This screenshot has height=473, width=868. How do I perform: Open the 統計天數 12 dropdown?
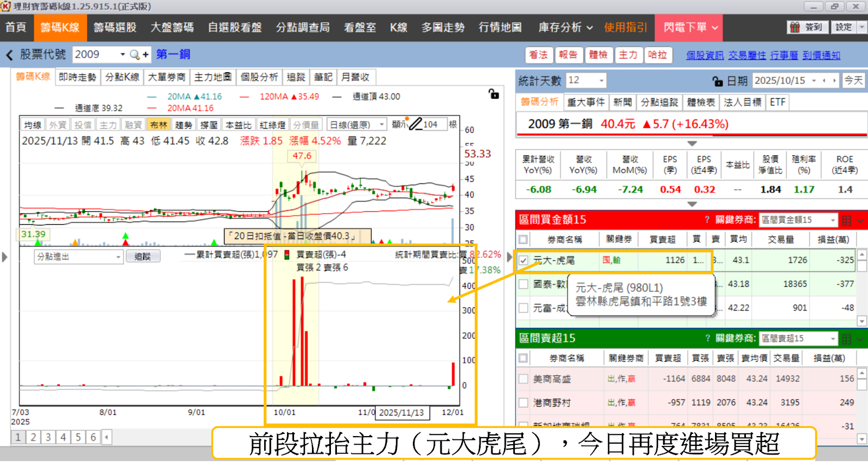(601, 81)
